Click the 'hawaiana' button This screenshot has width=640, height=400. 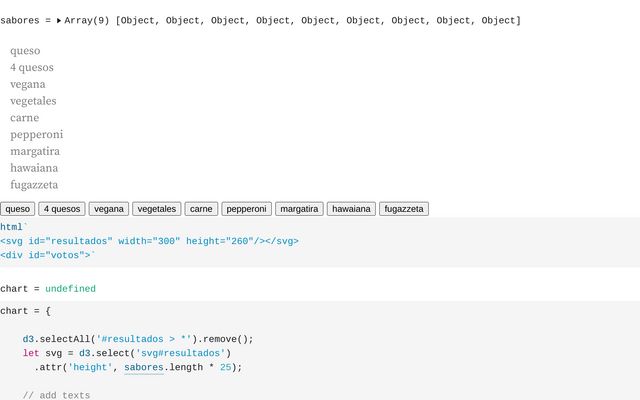351,209
